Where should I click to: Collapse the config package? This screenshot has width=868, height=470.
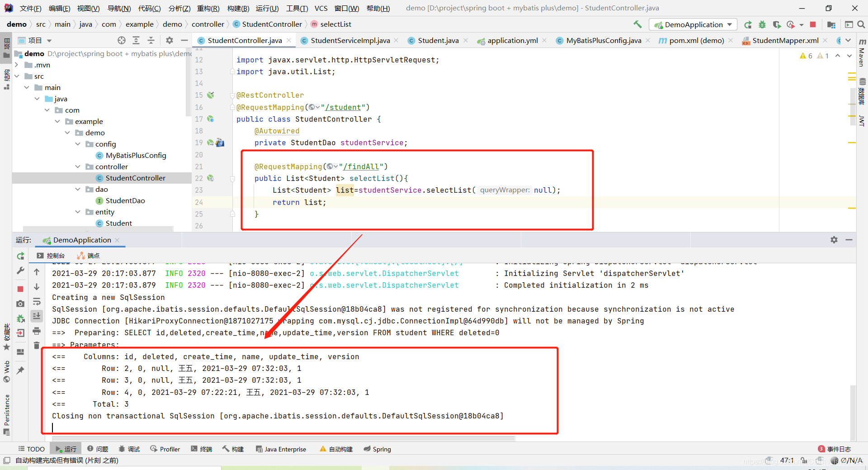78,144
